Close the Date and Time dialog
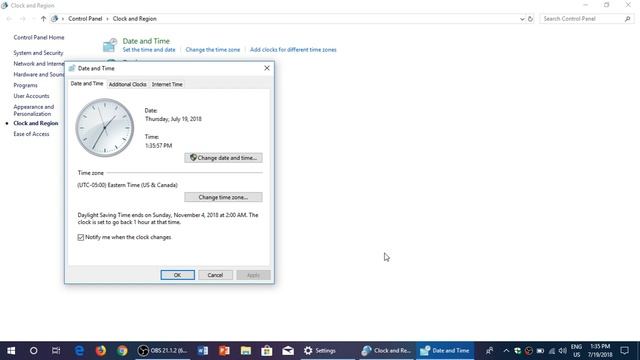 click(x=267, y=68)
